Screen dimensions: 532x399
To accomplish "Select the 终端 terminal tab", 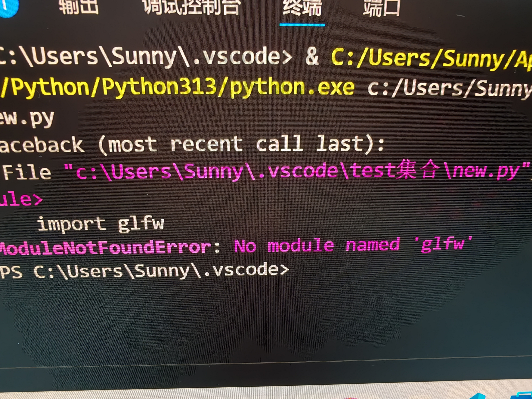I will 302,8.
